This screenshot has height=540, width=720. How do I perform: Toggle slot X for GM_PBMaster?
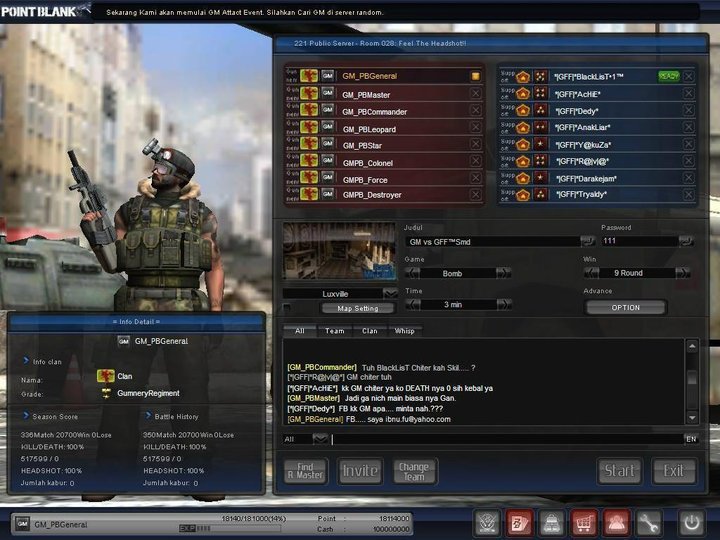point(475,93)
